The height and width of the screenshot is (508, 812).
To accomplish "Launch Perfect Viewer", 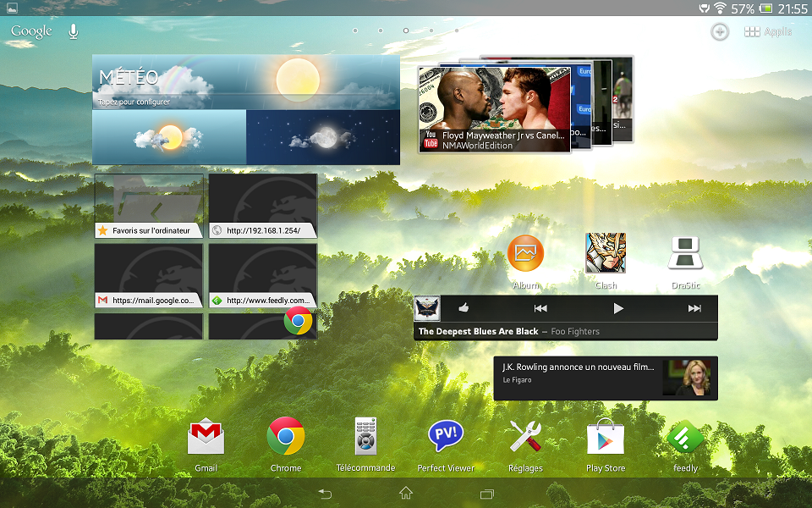I will pos(446,435).
